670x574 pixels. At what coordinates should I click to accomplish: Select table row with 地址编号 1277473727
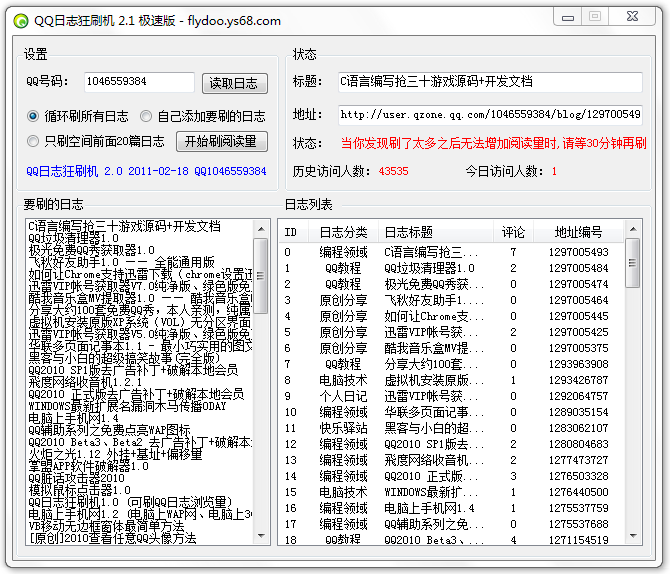tap(451, 460)
